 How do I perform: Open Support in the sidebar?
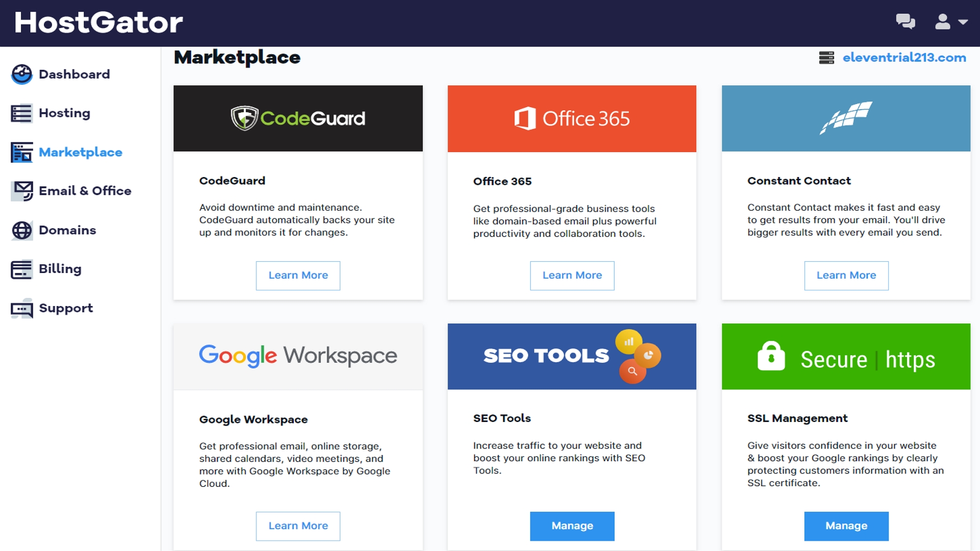(66, 308)
